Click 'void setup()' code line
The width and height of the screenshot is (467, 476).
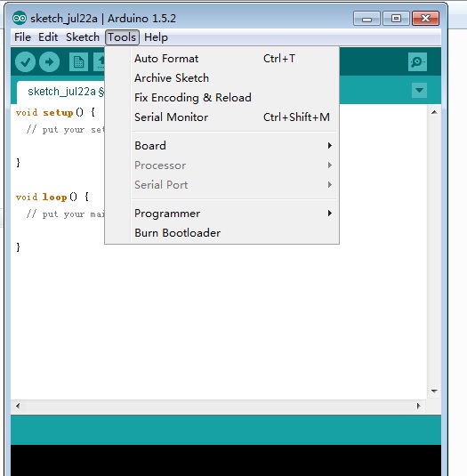point(55,113)
